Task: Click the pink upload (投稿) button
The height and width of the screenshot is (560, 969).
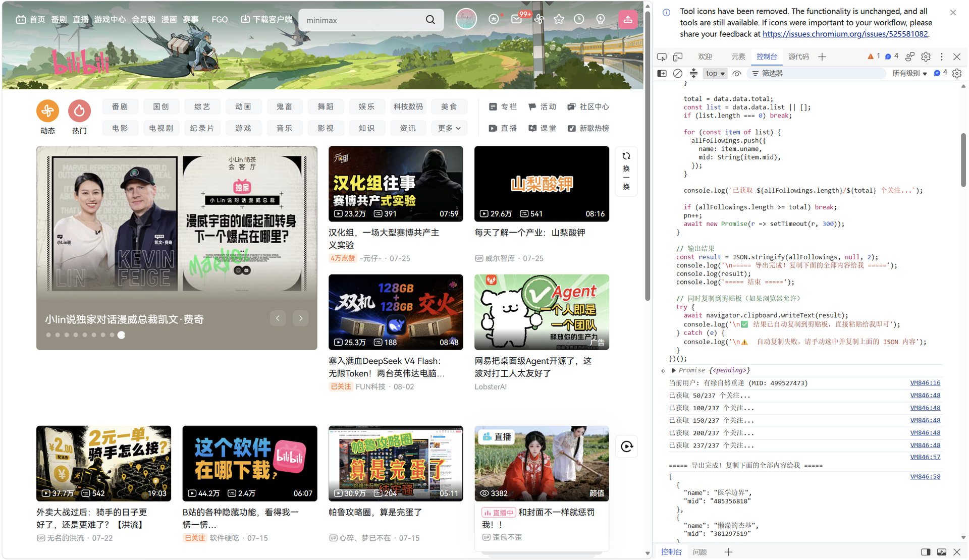Action: (628, 19)
